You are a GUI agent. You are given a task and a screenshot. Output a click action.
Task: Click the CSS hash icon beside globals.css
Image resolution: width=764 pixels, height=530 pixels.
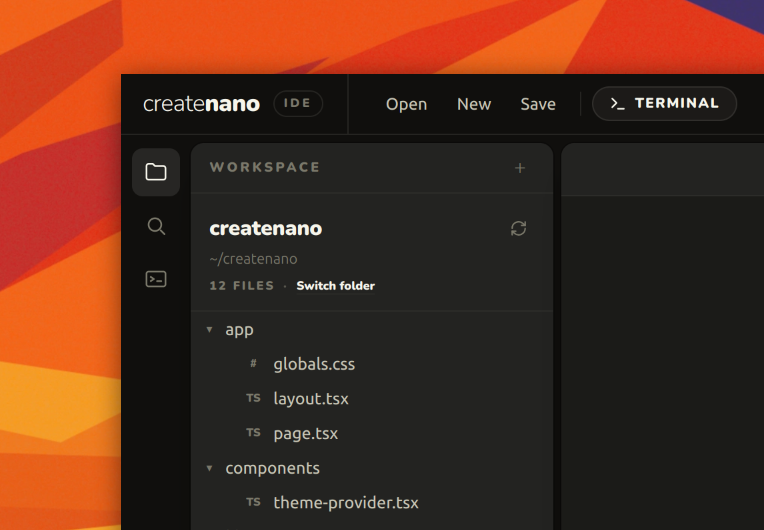[253, 363]
